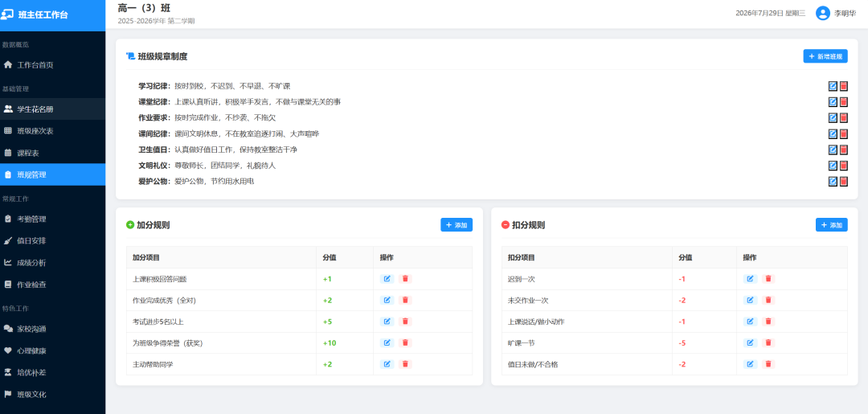Click the +5 score value
868x414 pixels.
point(327,322)
